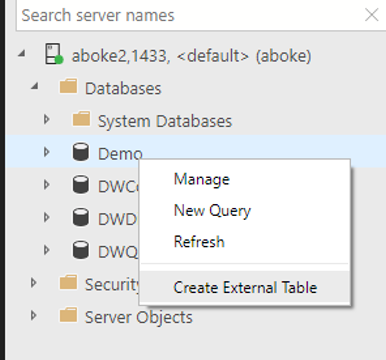The height and width of the screenshot is (360, 386).
Task: Expand the DWD database node
Action: click(47, 217)
